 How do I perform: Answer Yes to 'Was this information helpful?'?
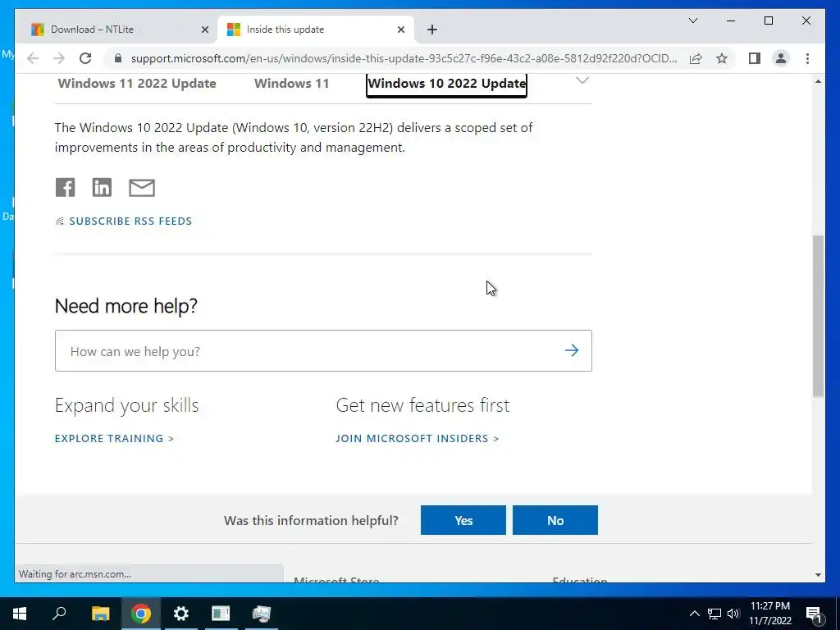click(x=463, y=520)
